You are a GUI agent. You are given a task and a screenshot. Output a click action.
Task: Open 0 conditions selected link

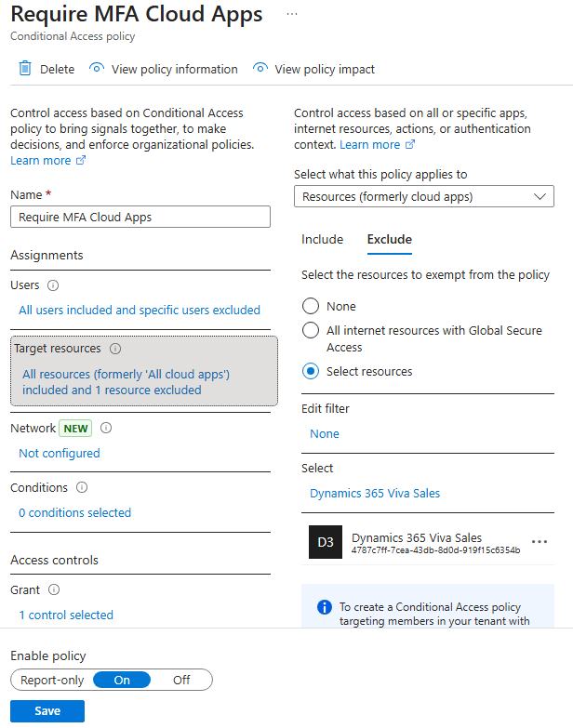pyautogui.click(x=74, y=512)
